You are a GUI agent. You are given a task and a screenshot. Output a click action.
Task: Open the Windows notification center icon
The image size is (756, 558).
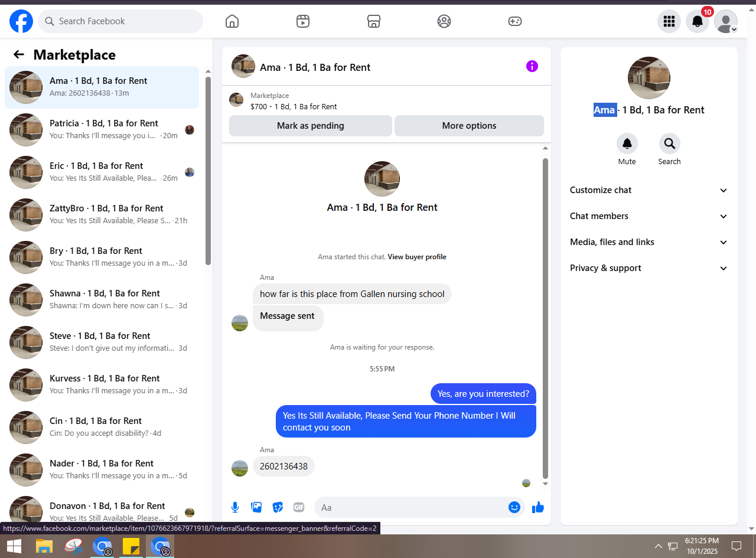coord(737,546)
